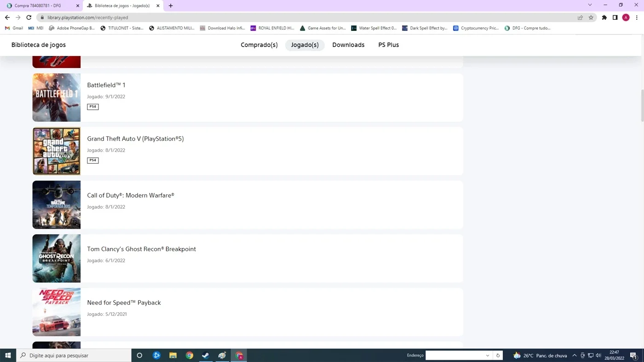Click the taskbar Endereço address field
Screen dimensions: 644x362
tap(455, 356)
